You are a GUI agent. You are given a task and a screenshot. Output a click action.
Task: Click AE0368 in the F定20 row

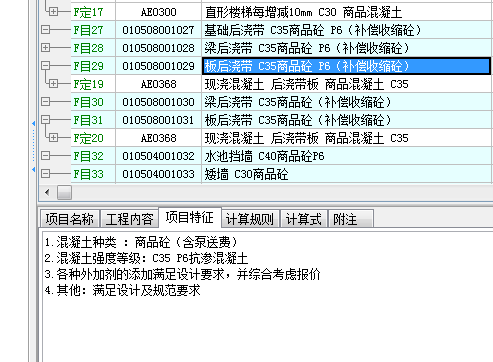point(158,138)
